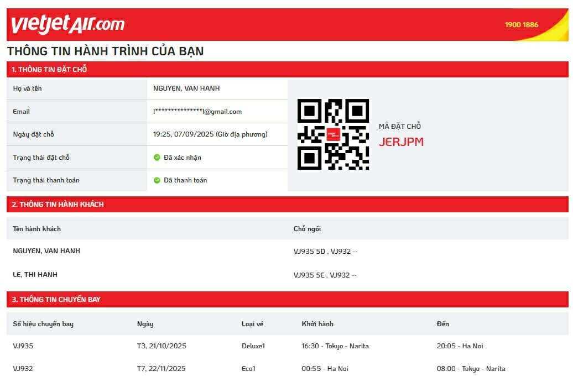
Task: Click the booking date 19:25, 07/09/2025
Action: pos(210,134)
